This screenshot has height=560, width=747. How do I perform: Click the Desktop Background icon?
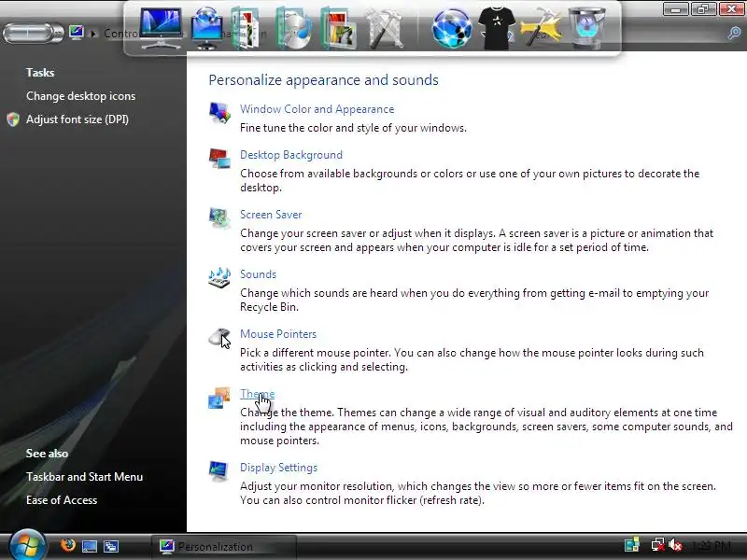click(x=219, y=159)
